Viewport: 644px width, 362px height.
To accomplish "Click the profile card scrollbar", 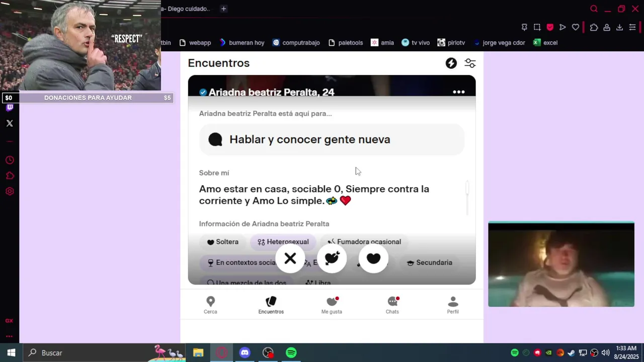I will 467,198.
